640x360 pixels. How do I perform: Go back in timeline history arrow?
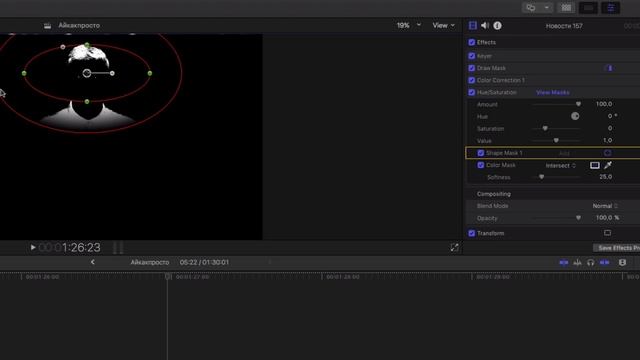[x=93, y=262]
